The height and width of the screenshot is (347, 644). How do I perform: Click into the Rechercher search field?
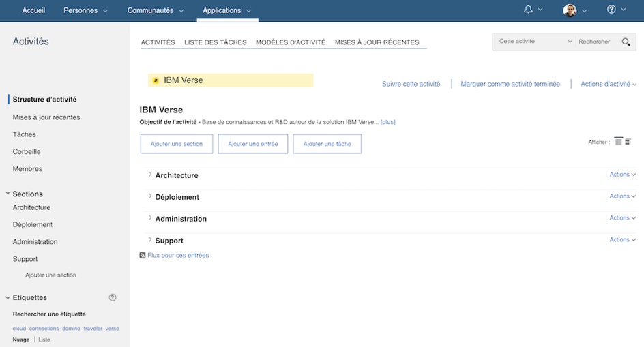coord(596,42)
